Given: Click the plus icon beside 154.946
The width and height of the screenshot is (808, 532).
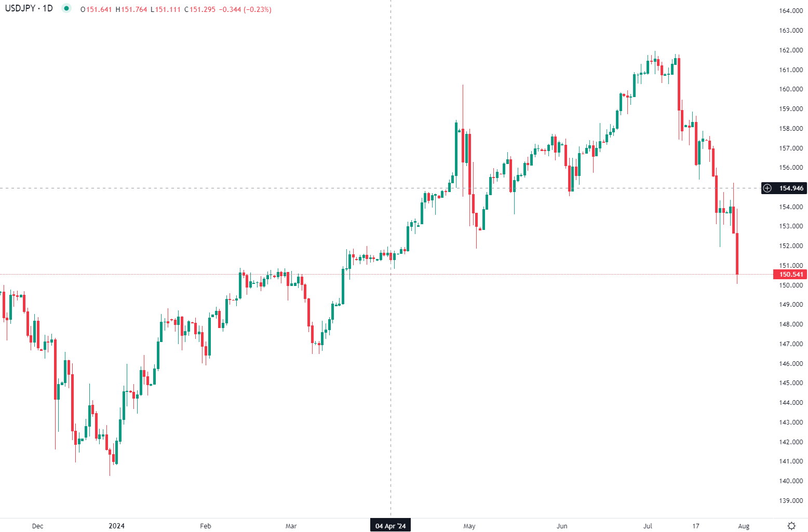Looking at the screenshot, I should [x=767, y=188].
